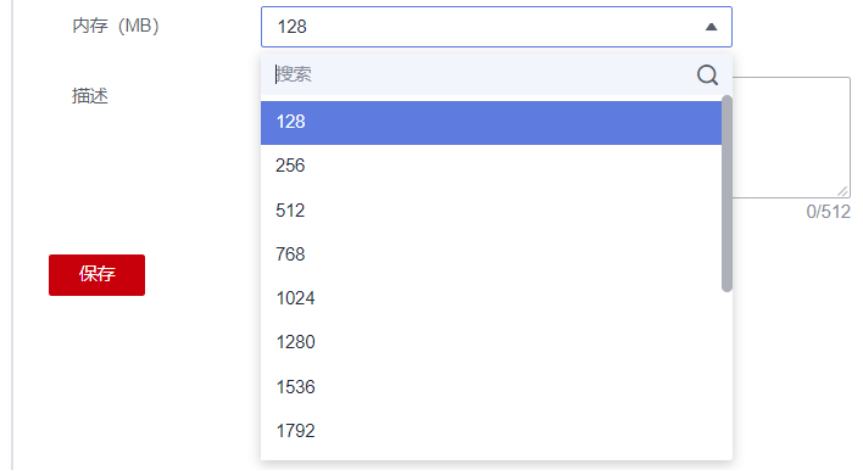The image size is (863, 471).
Task: Click the magnifier search icon in dropdown
Action: point(707,75)
